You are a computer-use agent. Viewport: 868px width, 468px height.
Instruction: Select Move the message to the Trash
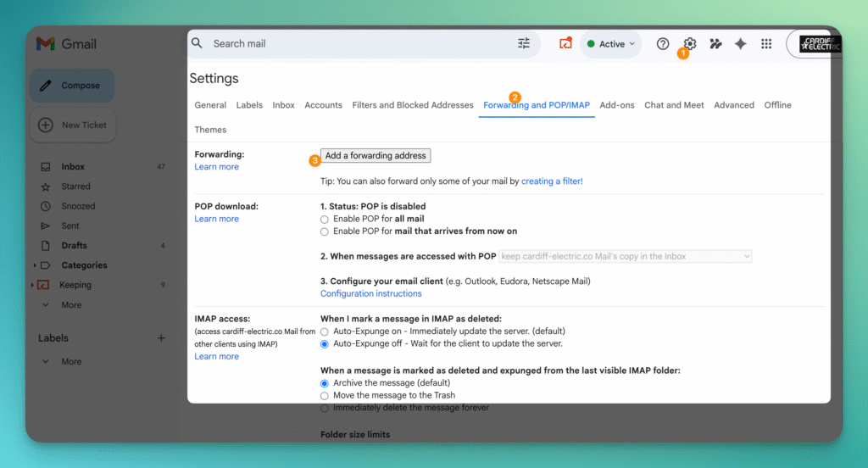pyautogui.click(x=325, y=395)
